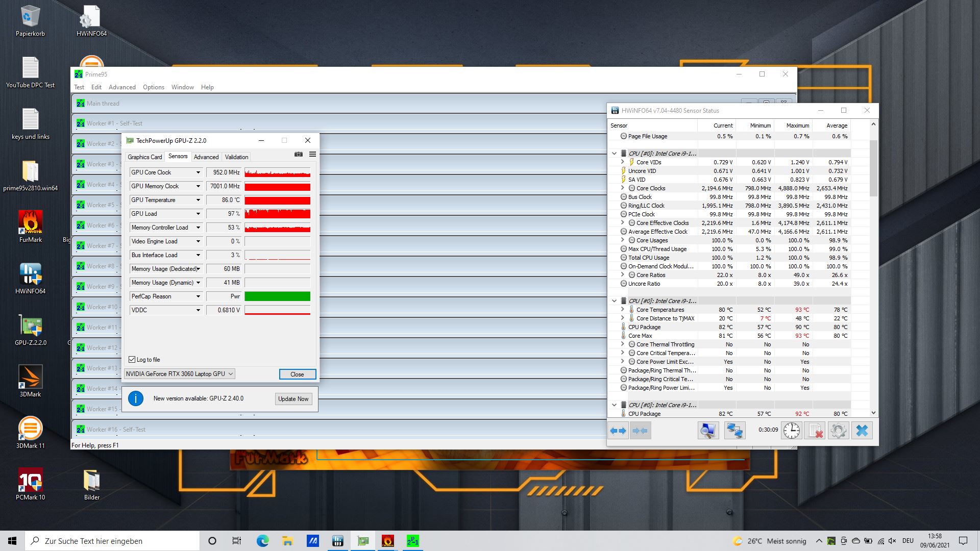
Task: Open the GPU Core Clock sensor dropdown
Action: (198, 172)
